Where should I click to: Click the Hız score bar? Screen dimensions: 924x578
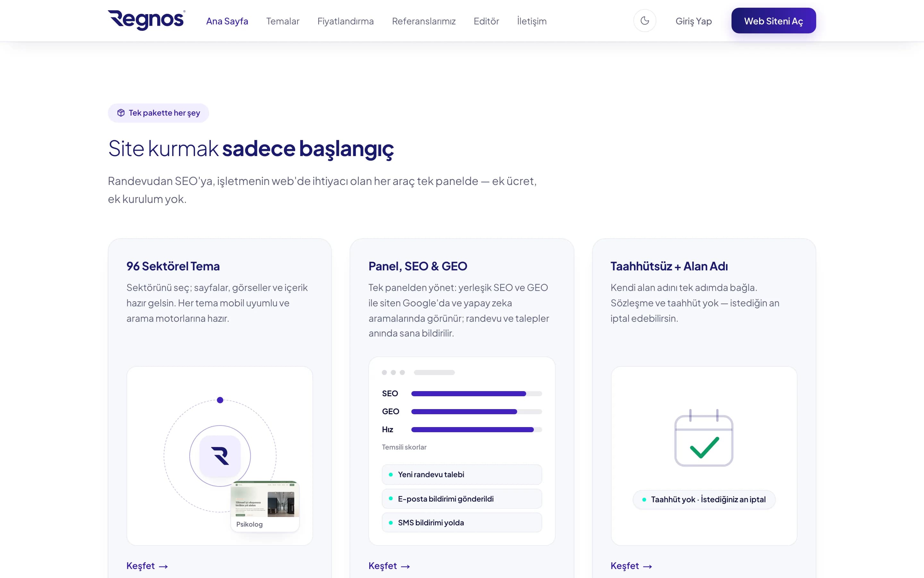476,430
